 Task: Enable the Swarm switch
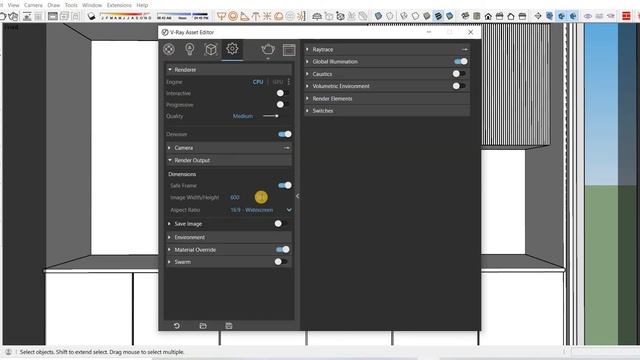click(x=280, y=262)
